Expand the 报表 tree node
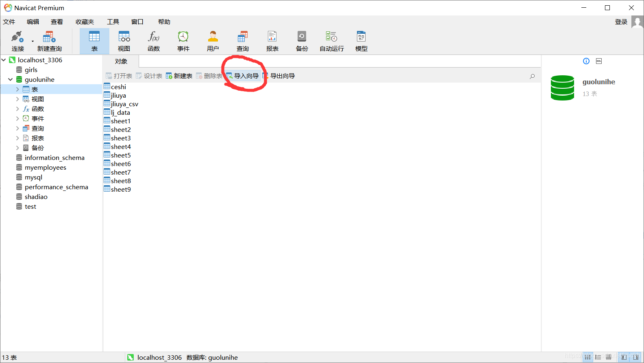This screenshot has width=644, height=363. (x=17, y=138)
